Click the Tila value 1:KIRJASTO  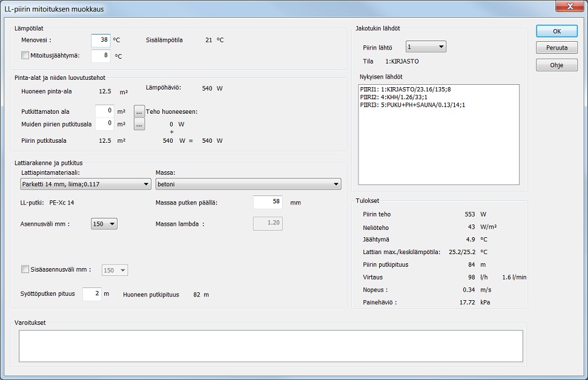point(402,62)
